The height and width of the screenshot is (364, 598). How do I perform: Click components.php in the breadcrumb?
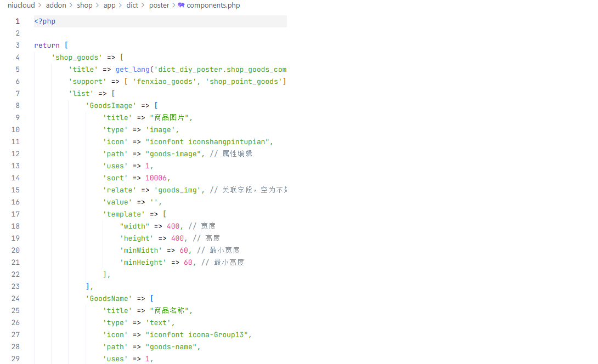coord(213,5)
